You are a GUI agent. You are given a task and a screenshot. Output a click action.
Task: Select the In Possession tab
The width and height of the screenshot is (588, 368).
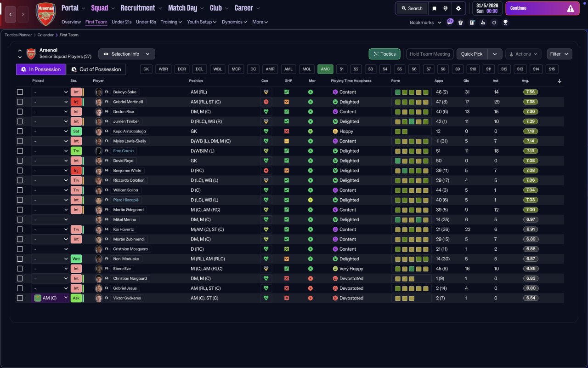click(41, 69)
